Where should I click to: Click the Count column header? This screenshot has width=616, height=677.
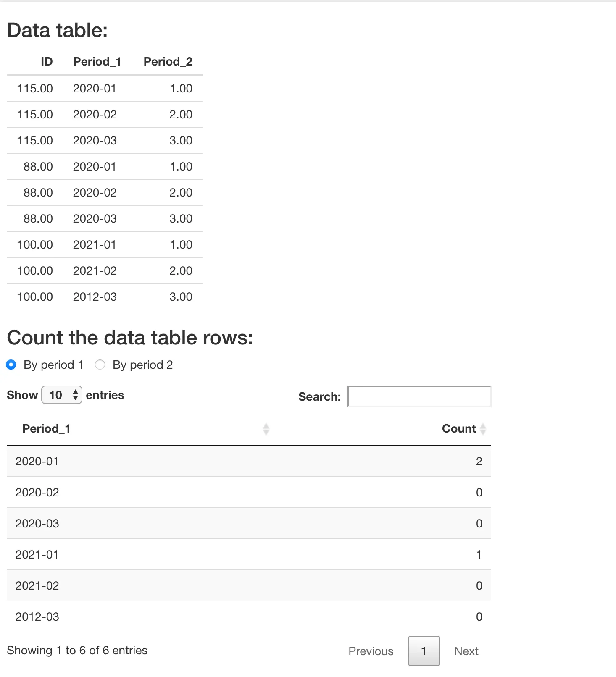[x=459, y=428]
